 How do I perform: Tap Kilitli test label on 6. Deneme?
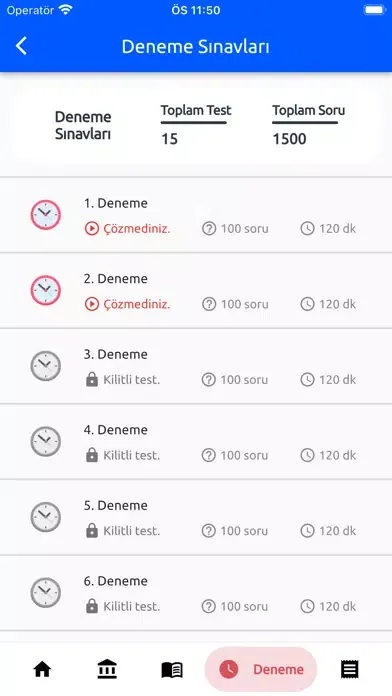pos(131,606)
